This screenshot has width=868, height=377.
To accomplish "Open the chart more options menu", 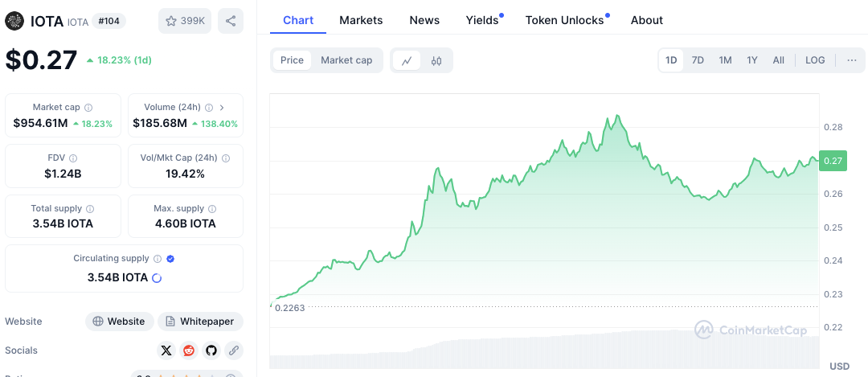I will 852,60.
